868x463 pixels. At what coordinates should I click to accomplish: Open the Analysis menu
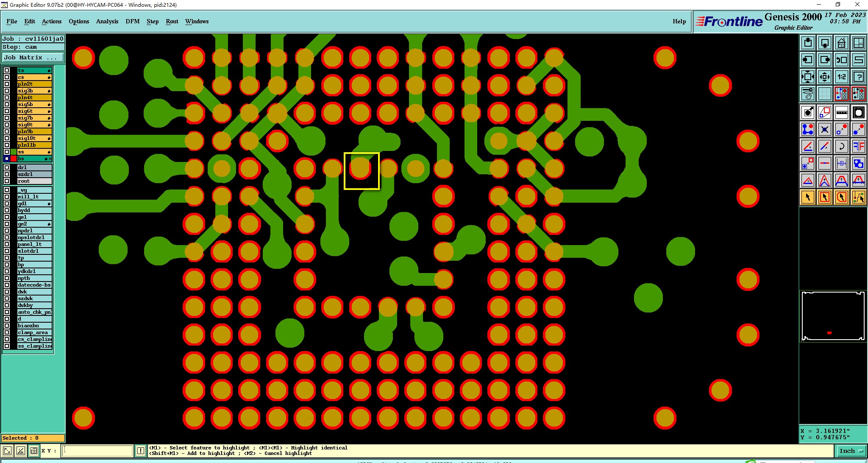coord(107,21)
